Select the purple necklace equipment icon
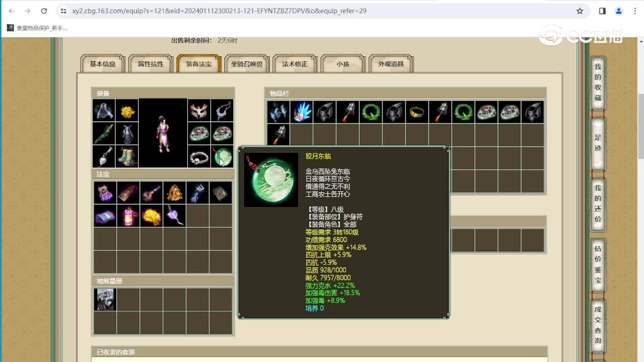Viewport: 644px width, 362px height. [222, 110]
